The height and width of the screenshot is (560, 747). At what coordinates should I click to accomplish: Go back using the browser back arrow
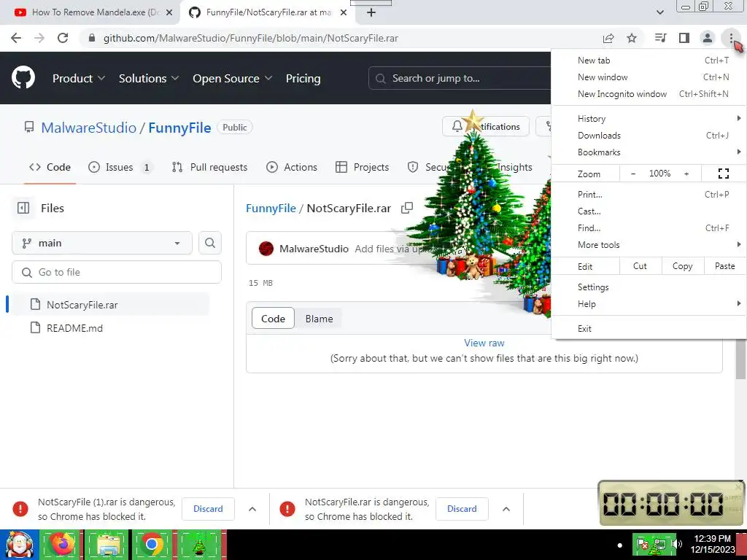16,38
